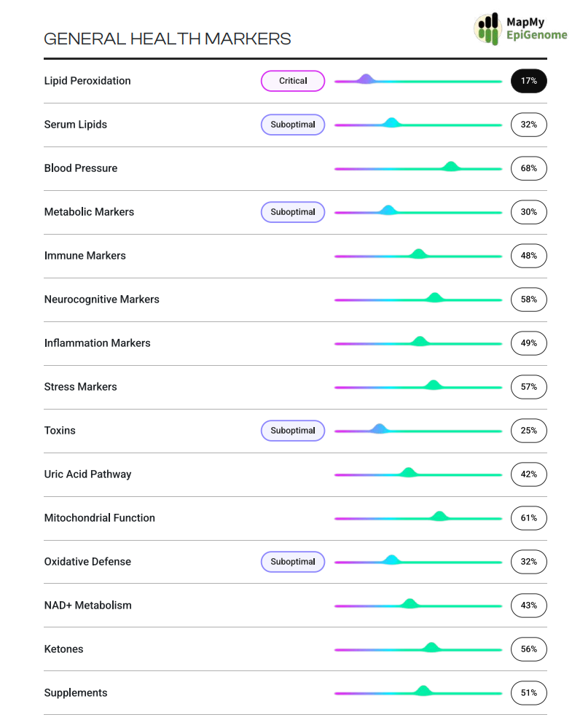Open the Neurocognitive Markers row label
Viewport: 572px width, 728px height.
click(101, 300)
